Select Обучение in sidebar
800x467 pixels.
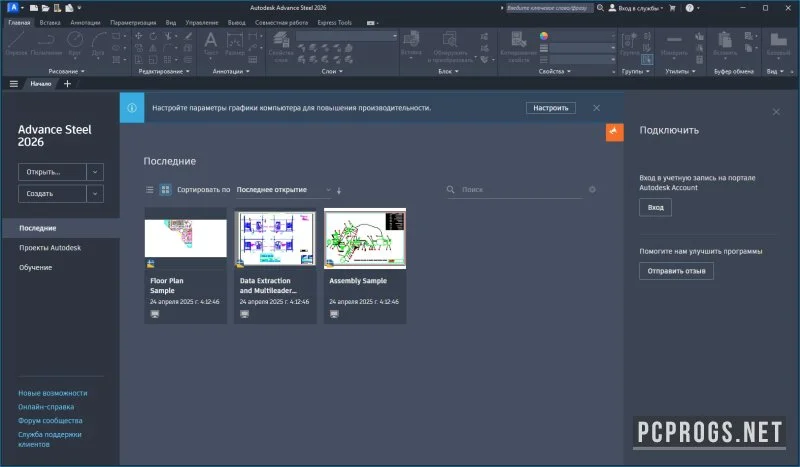[x=36, y=267]
